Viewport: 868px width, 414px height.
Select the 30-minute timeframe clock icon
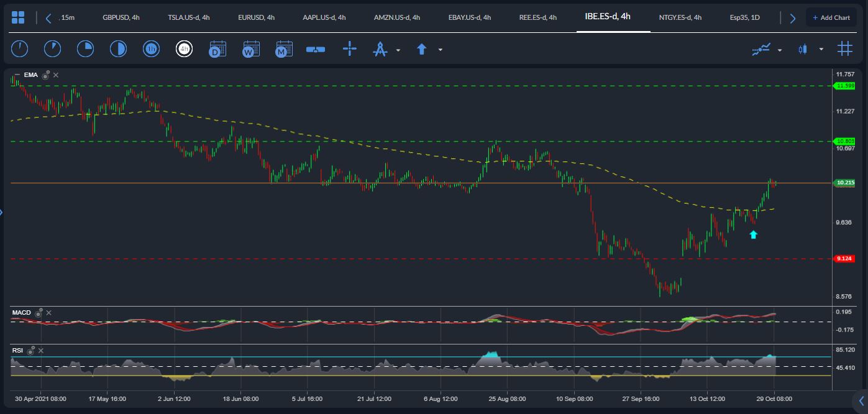click(118, 48)
